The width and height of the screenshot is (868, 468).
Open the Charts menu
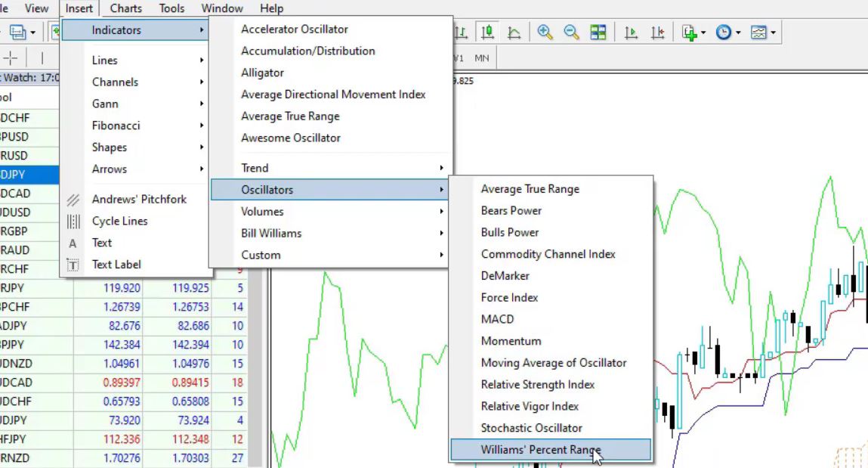tap(125, 8)
